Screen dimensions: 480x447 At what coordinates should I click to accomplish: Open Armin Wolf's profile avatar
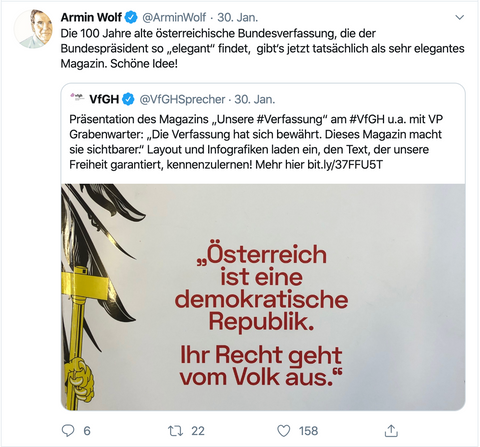tap(34, 29)
